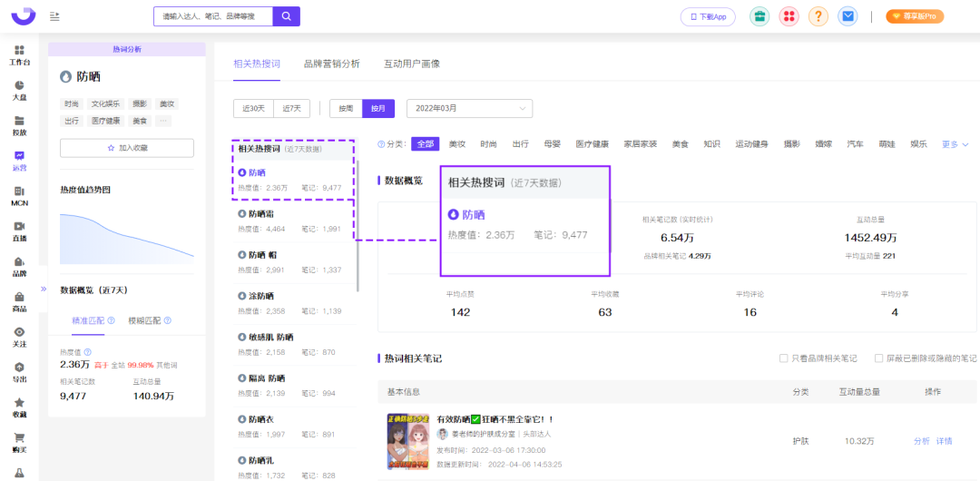Click the orange question mark help icon
980x481 pixels.
[818, 16]
